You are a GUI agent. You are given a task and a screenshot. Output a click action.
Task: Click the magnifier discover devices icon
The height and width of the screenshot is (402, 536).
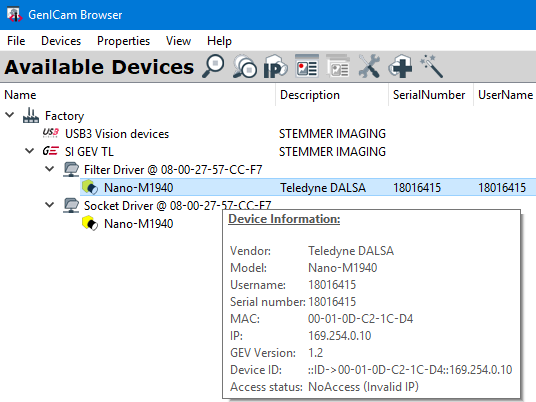213,66
